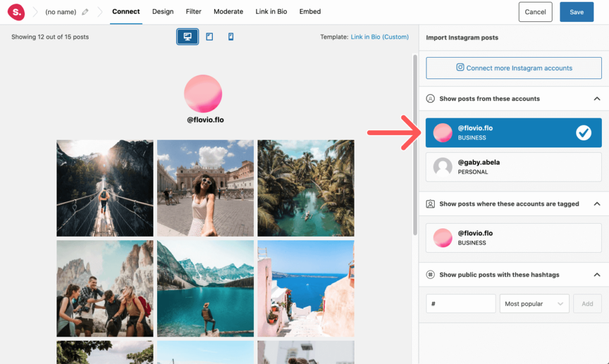Open the woman in sunglasses plaza photo
Viewport: 609px width, 364px height.
click(x=205, y=188)
